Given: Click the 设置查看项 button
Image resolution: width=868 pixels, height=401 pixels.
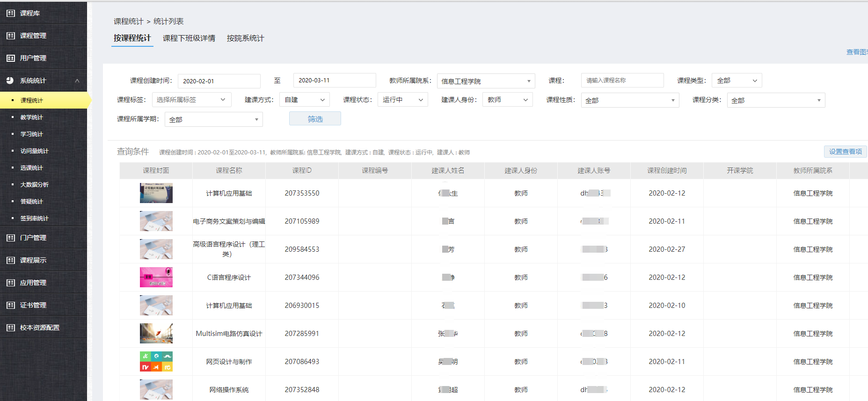Looking at the screenshot, I should click(x=845, y=152).
